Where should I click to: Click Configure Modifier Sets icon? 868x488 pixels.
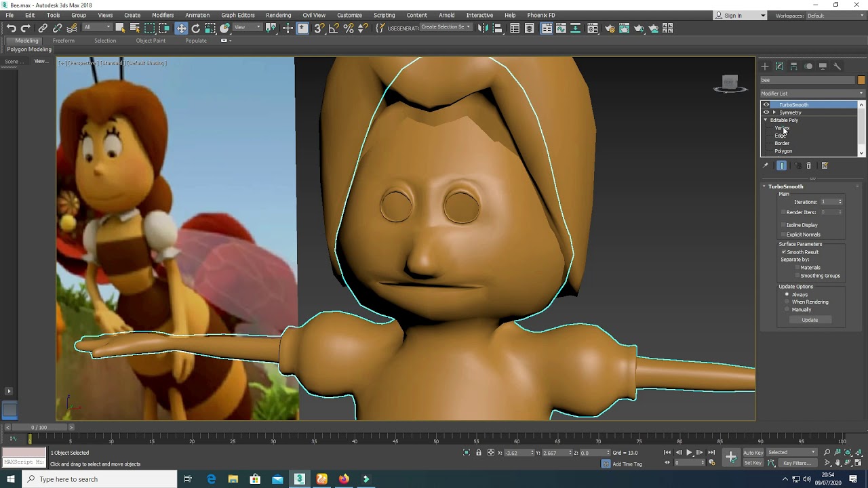825,165
